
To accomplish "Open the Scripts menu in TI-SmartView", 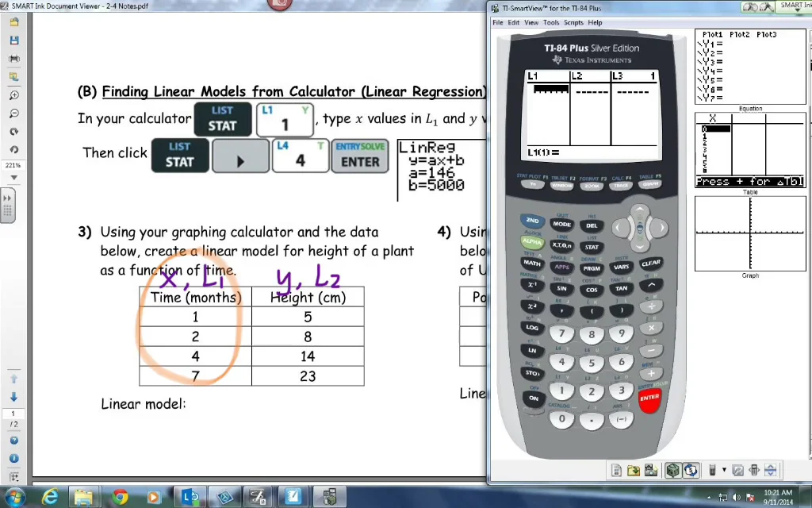I will tap(573, 23).
